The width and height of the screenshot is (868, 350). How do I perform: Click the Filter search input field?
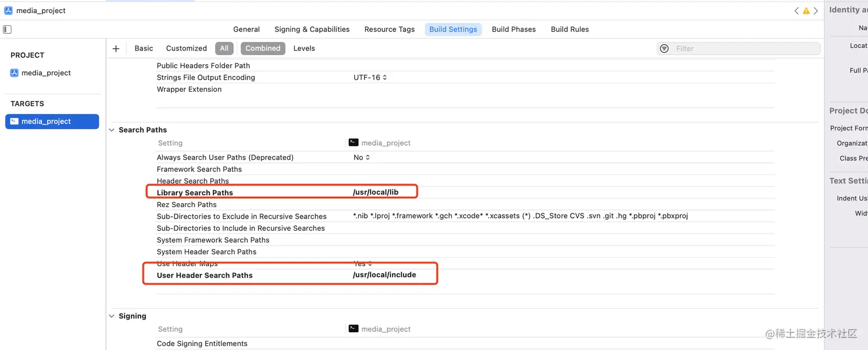pos(745,49)
